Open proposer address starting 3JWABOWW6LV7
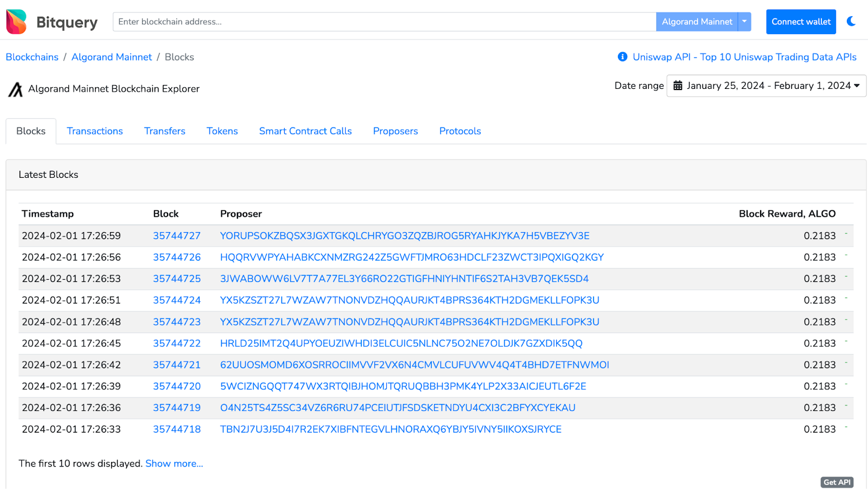The height and width of the screenshot is (489, 868). point(404,279)
